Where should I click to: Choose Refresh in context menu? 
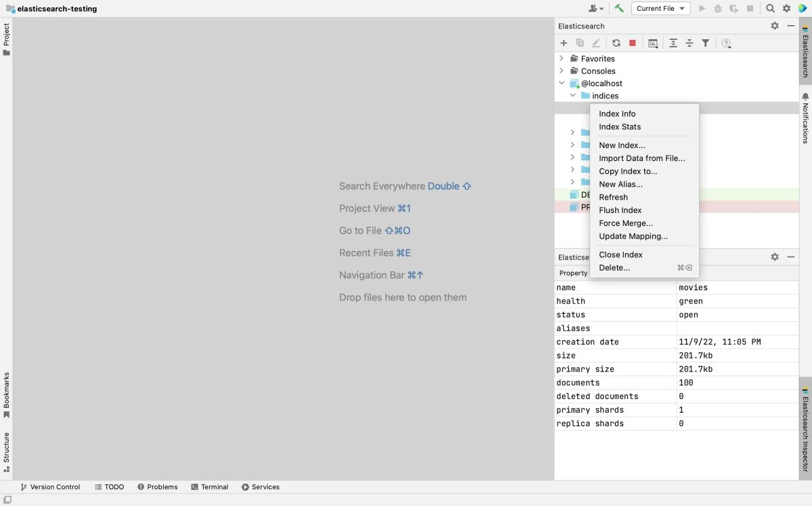pos(645,197)
